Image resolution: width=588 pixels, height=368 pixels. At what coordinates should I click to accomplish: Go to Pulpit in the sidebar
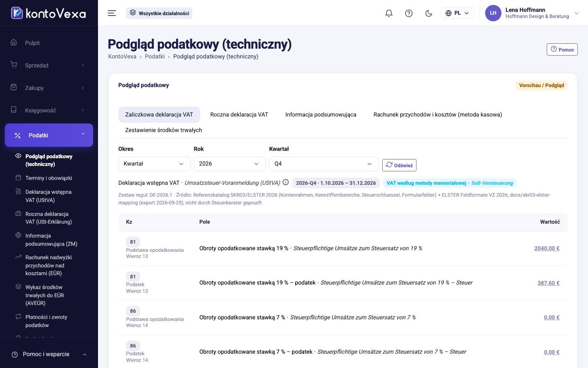click(x=49, y=43)
